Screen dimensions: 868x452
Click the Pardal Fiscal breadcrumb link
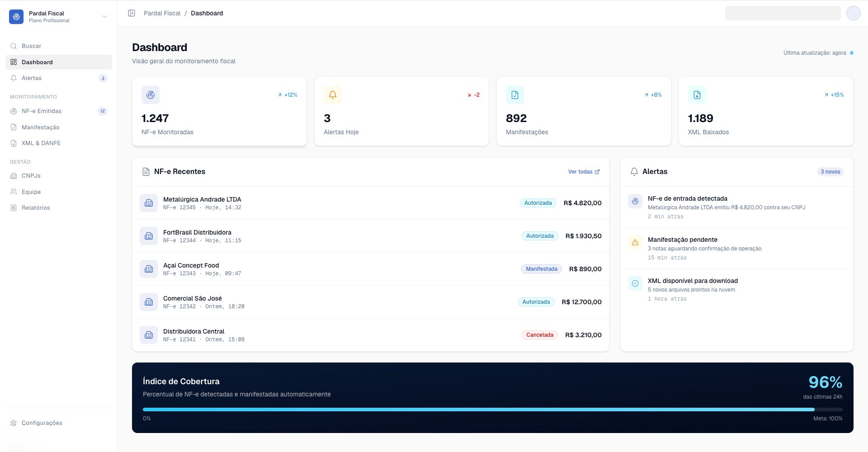pos(162,13)
